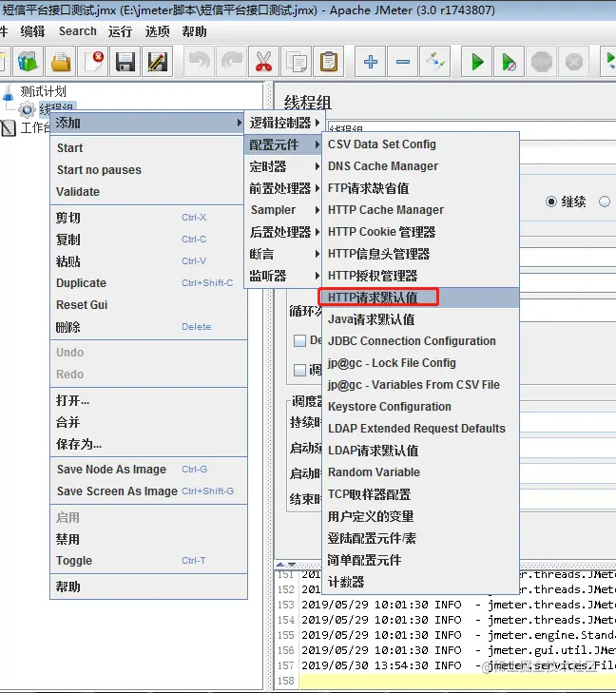
Task: Choose DNS Cache Manager
Action: [420, 166]
